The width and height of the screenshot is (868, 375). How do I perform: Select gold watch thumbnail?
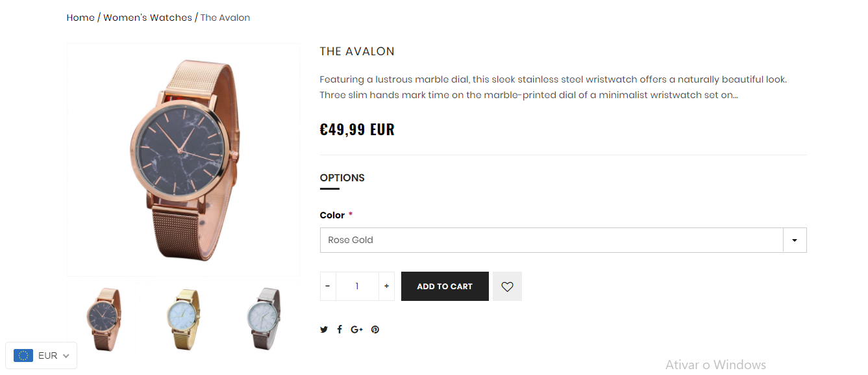click(x=183, y=318)
